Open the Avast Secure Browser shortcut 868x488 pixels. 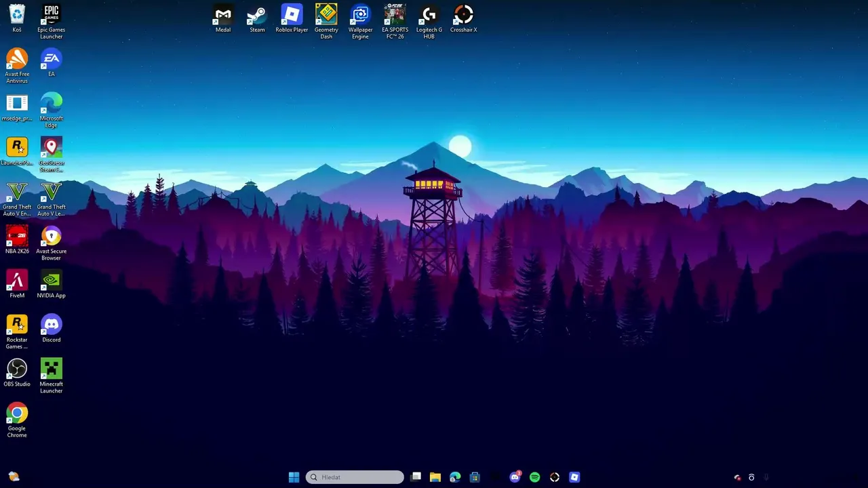pos(51,243)
